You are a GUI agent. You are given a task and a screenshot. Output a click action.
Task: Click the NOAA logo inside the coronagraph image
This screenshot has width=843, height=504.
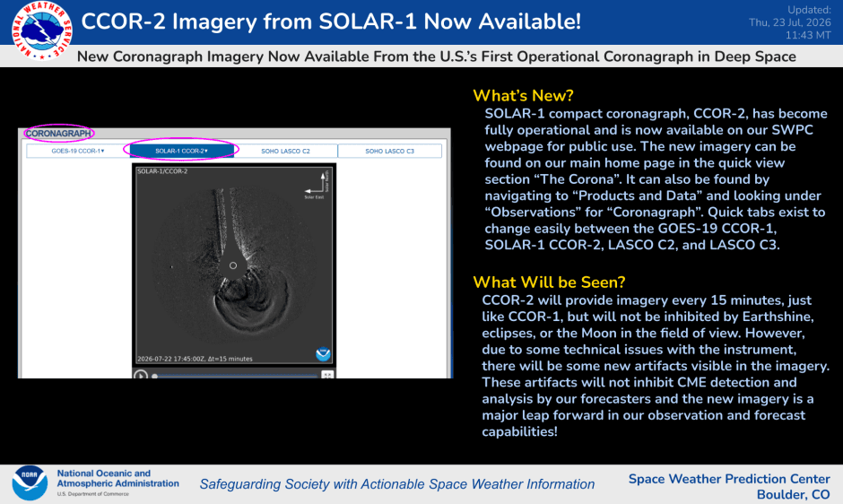(323, 354)
